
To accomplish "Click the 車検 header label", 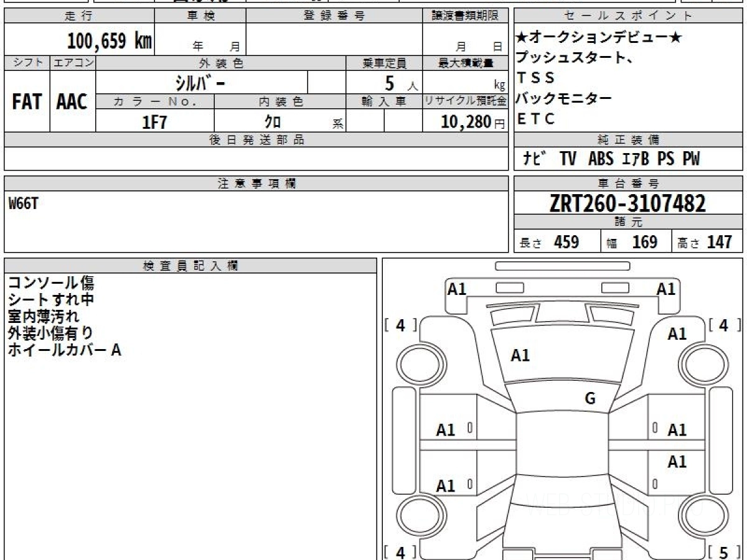I will (x=200, y=16).
